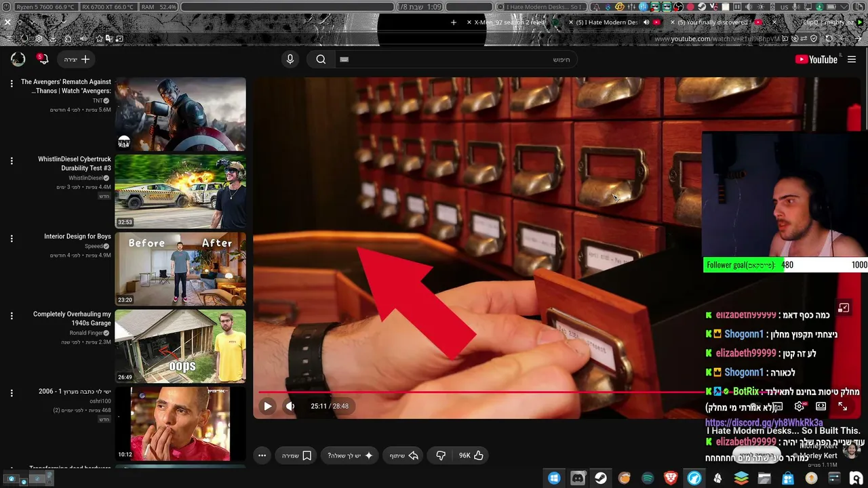Open options for 1940s Garage video
The width and height of the screenshot is (868, 488).
point(12,316)
